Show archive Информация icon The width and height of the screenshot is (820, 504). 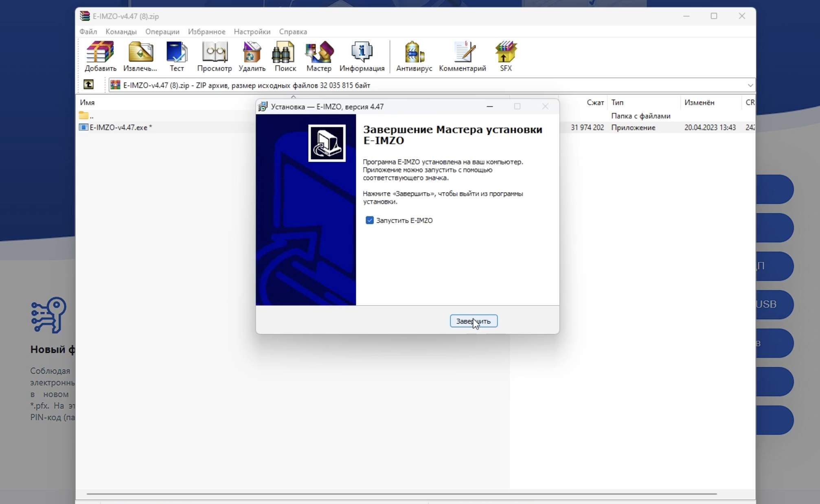click(x=362, y=56)
